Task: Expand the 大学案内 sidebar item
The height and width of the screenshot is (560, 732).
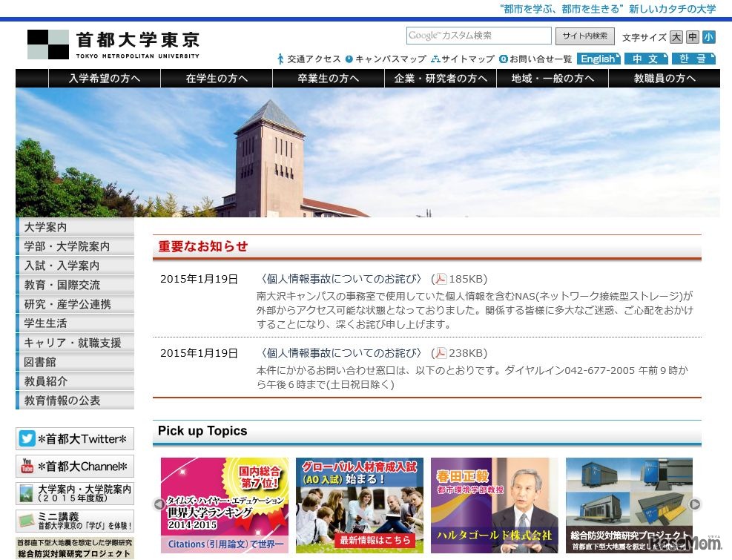Action: (x=75, y=227)
